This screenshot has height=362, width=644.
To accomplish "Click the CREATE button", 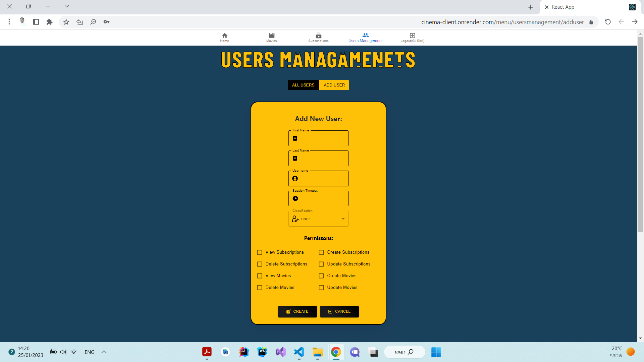I will click(297, 311).
